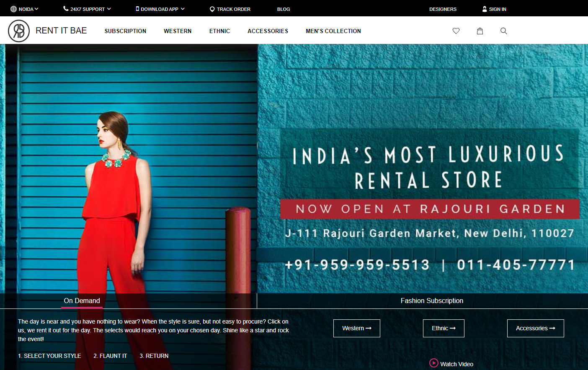Expand the NOIDA city dropdown
The height and width of the screenshot is (370, 588).
[28, 9]
